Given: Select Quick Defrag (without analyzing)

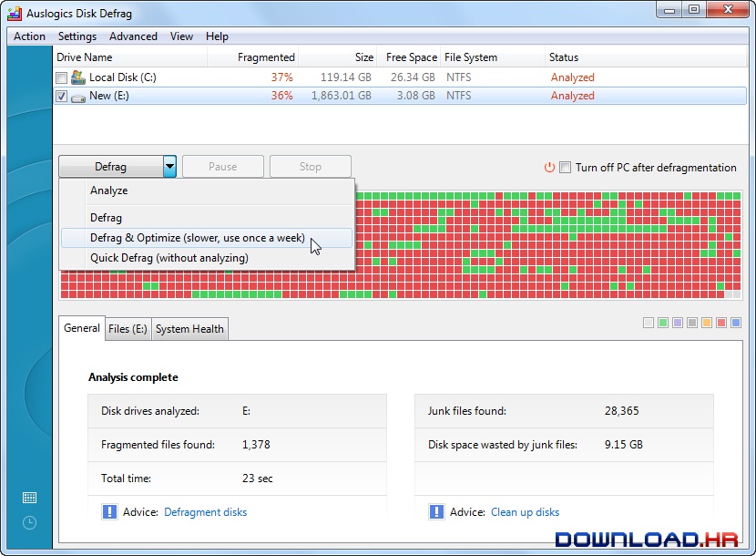Looking at the screenshot, I should [208, 258].
